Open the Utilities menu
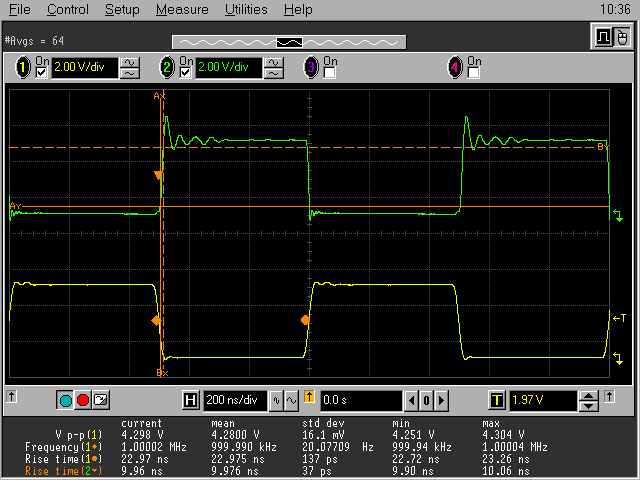640x480 pixels. 246,9
